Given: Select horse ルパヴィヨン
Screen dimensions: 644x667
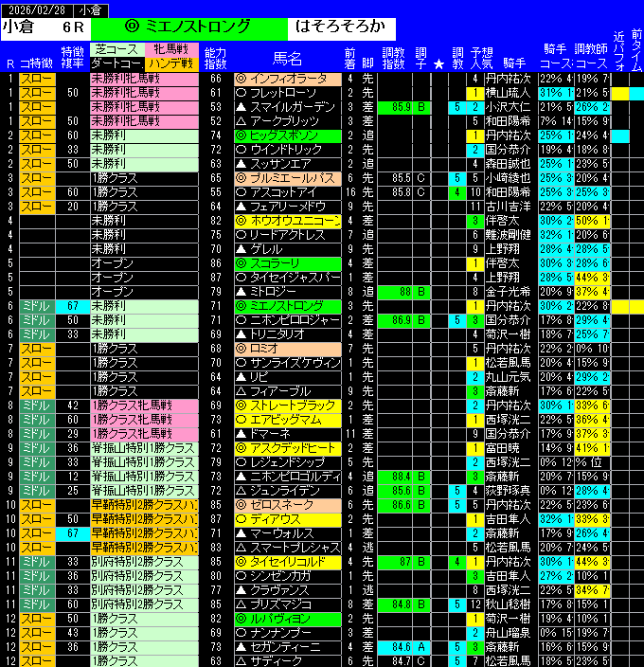Looking at the screenshot, I should coord(288,619).
